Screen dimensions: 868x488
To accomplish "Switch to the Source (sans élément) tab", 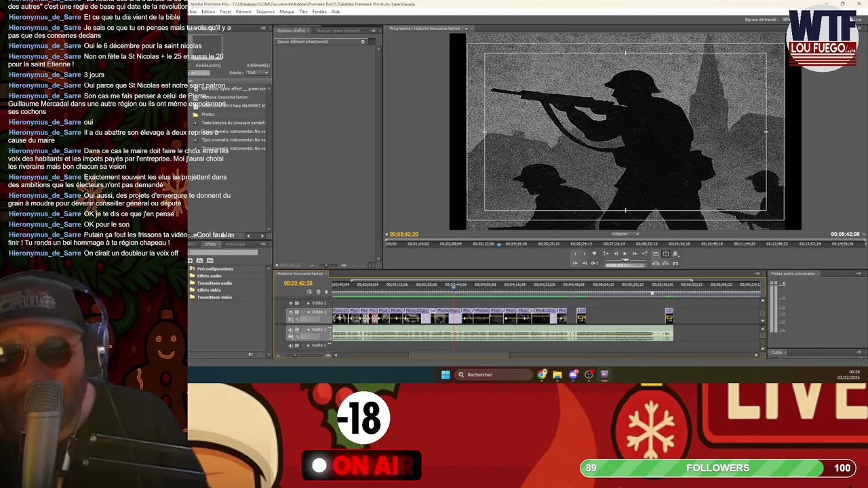I will click(x=338, y=30).
